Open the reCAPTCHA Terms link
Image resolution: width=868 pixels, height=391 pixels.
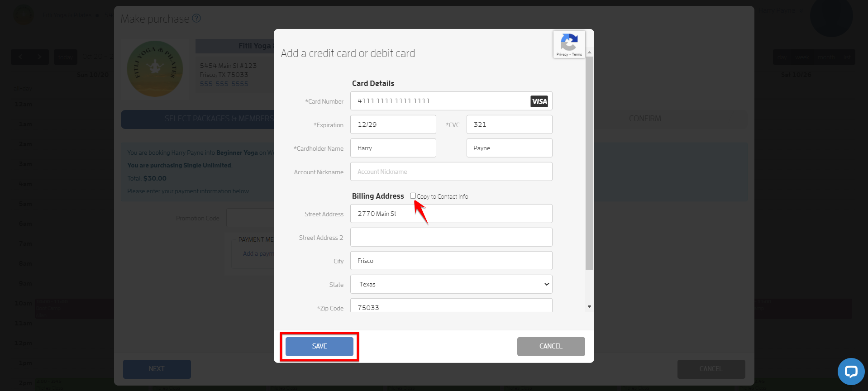(577, 54)
